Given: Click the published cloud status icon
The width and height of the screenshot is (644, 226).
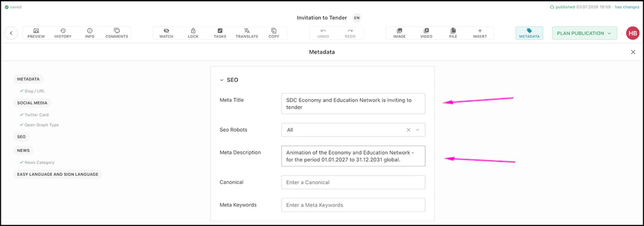Looking at the screenshot, I should pyautogui.click(x=552, y=7).
